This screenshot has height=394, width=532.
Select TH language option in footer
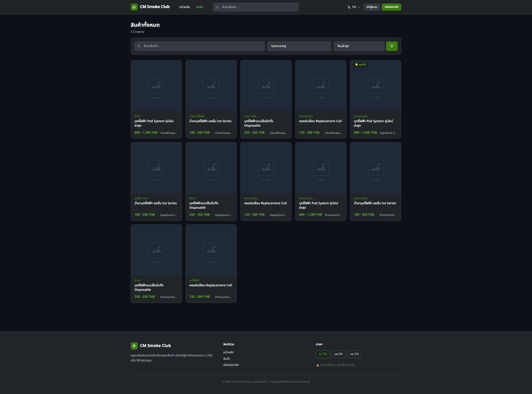[x=323, y=354]
